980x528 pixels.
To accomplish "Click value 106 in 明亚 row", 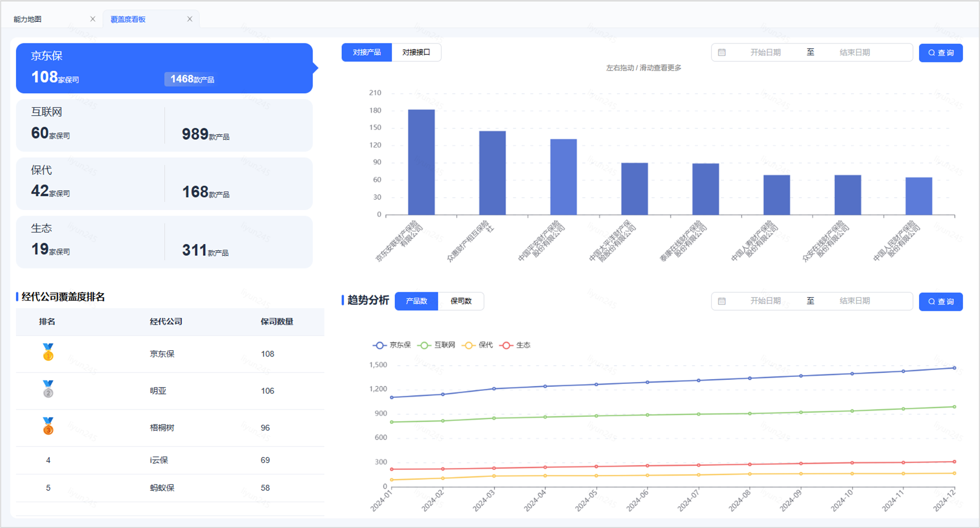I will (x=268, y=391).
